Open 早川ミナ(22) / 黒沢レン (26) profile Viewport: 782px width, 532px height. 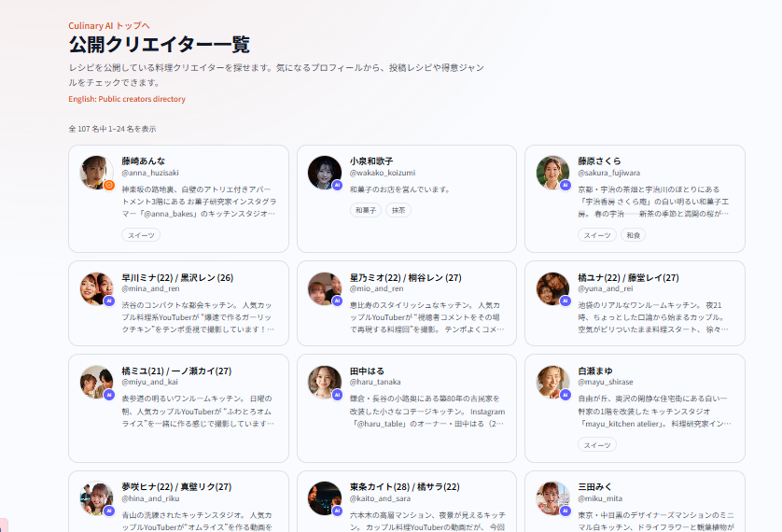click(x=177, y=278)
